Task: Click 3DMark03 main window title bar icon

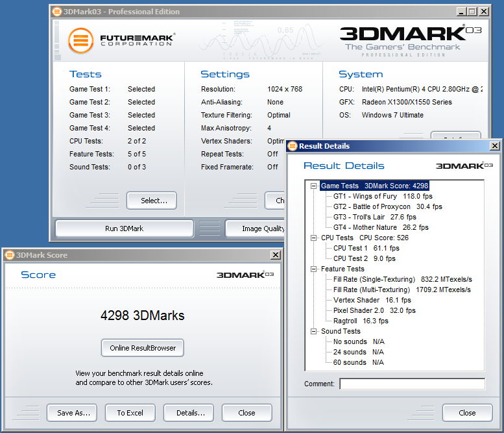Action: 56,12
